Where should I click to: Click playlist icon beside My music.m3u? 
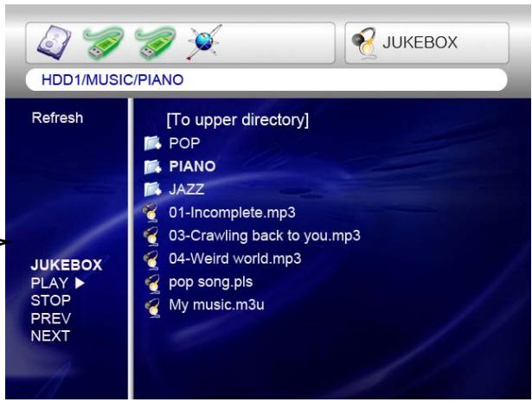coord(151,307)
